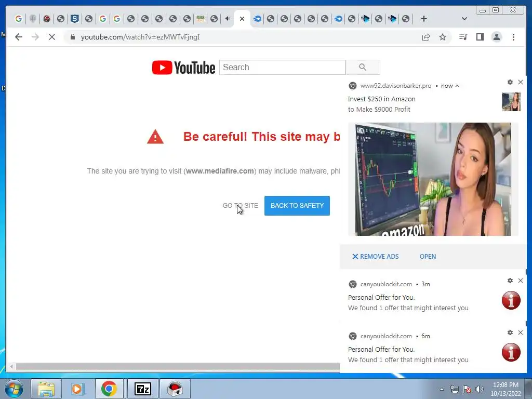
Task: Show hidden system tray icons
Action: pyautogui.click(x=442, y=389)
